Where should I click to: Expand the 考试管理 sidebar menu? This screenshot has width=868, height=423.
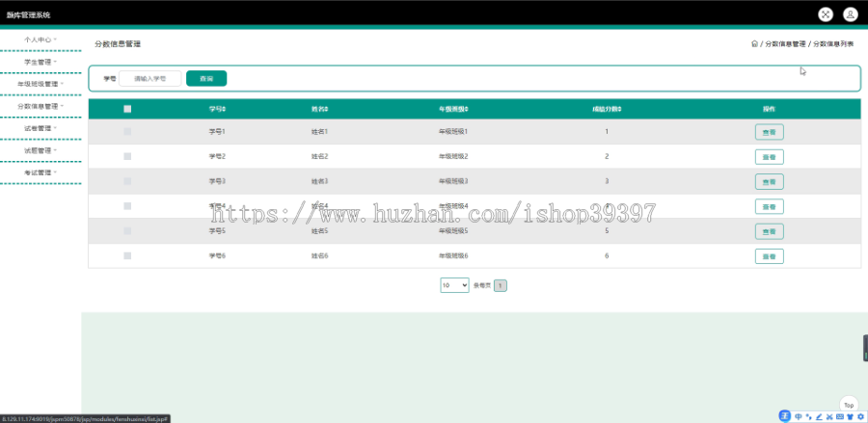point(41,172)
